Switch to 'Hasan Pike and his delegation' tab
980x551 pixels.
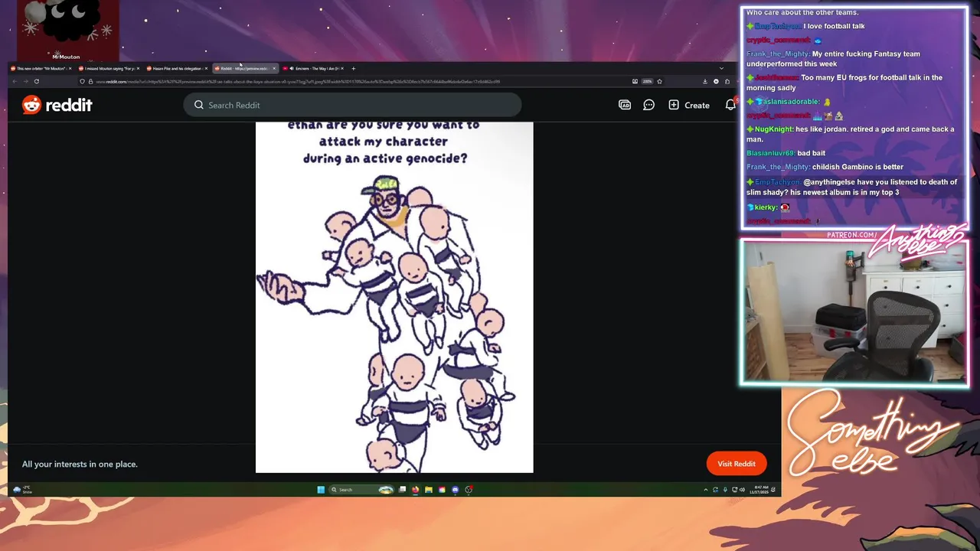click(x=175, y=68)
